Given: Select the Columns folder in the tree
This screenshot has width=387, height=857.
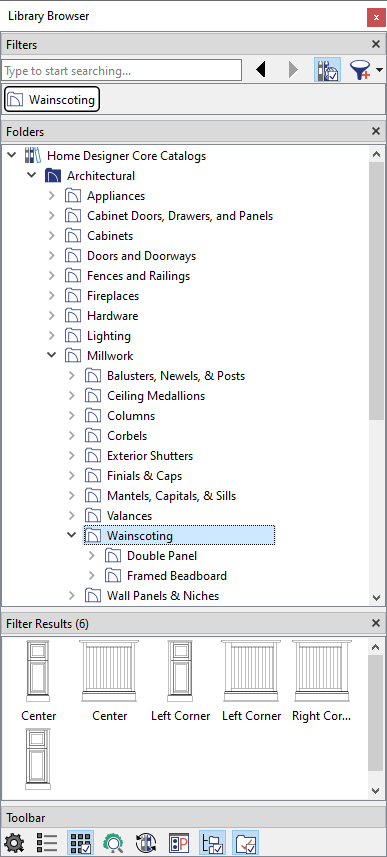Looking at the screenshot, I should (131, 415).
